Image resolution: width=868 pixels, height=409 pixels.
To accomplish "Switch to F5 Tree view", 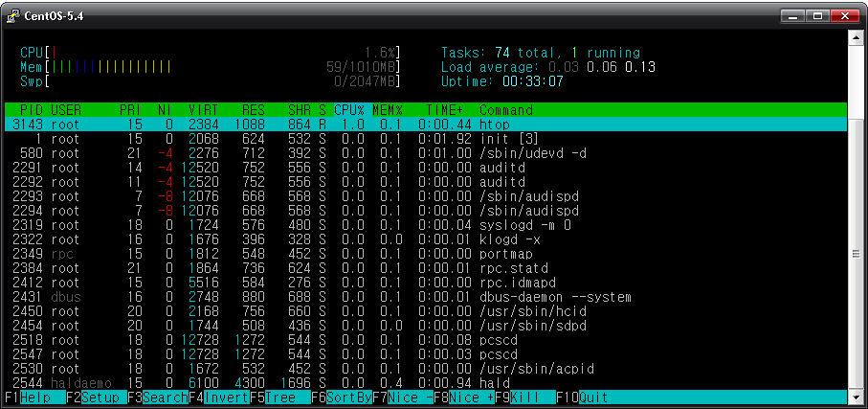I will (279, 398).
